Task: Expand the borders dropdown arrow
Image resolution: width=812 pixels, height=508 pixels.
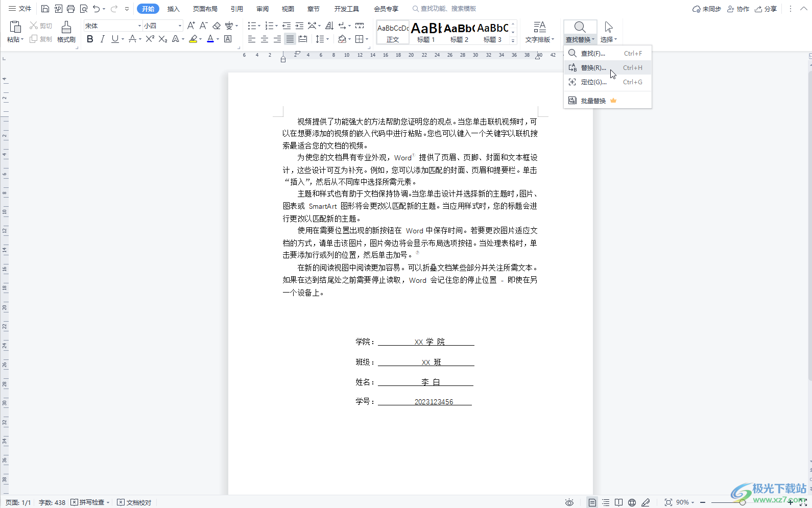Action: pyautogui.click(x=367, y=39)
